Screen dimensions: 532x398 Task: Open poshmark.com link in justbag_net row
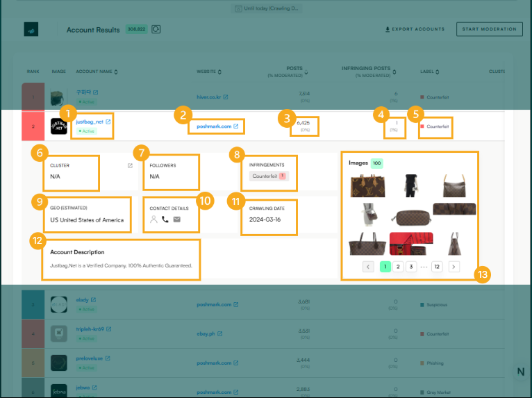click(214, 126)
